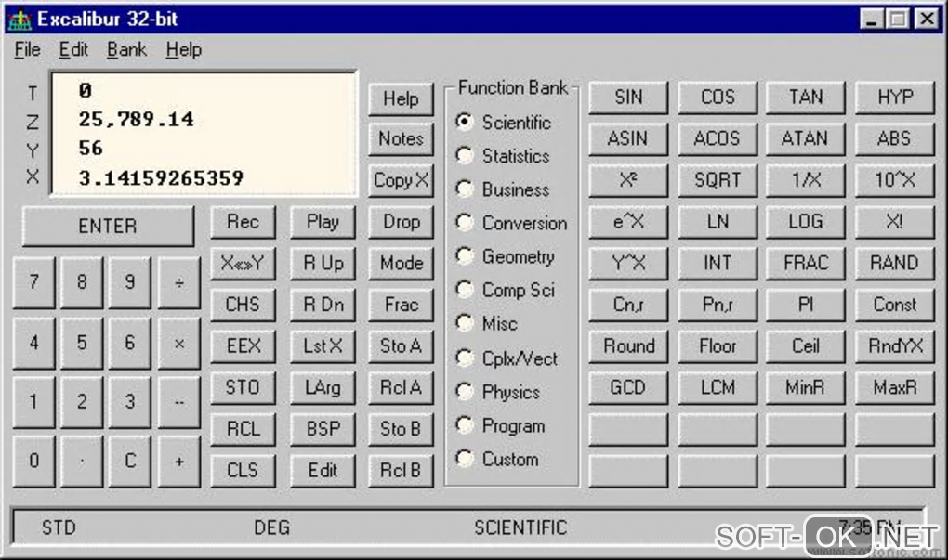Select the Statistics function bank

point(503,156)
